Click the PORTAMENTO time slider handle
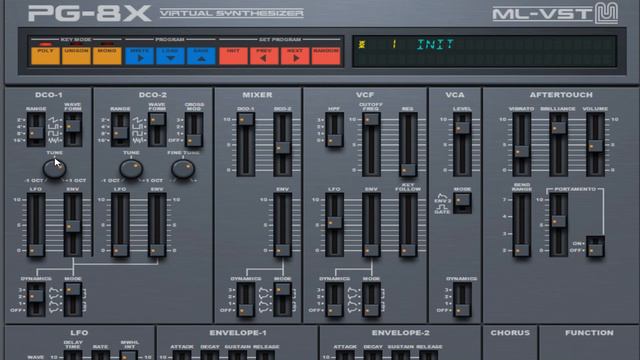Screen dimensions: 640x360 558,221
